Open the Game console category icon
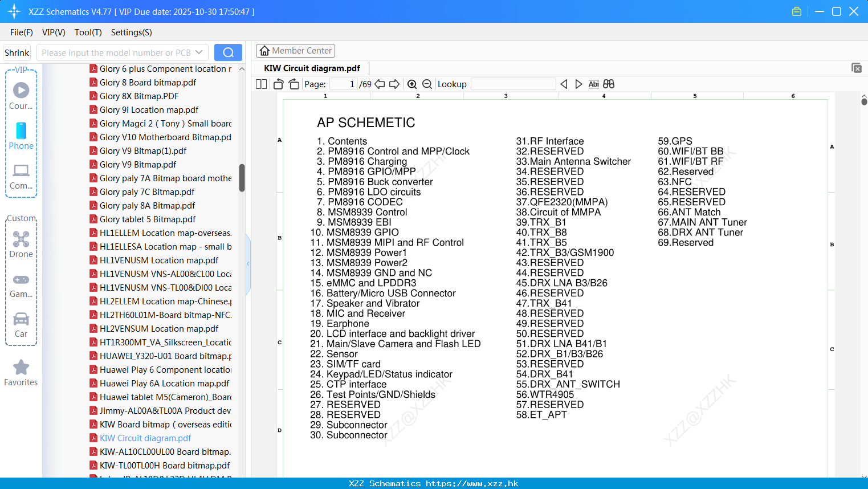Viewport: 868px width, 489px height. click(21, 280)
